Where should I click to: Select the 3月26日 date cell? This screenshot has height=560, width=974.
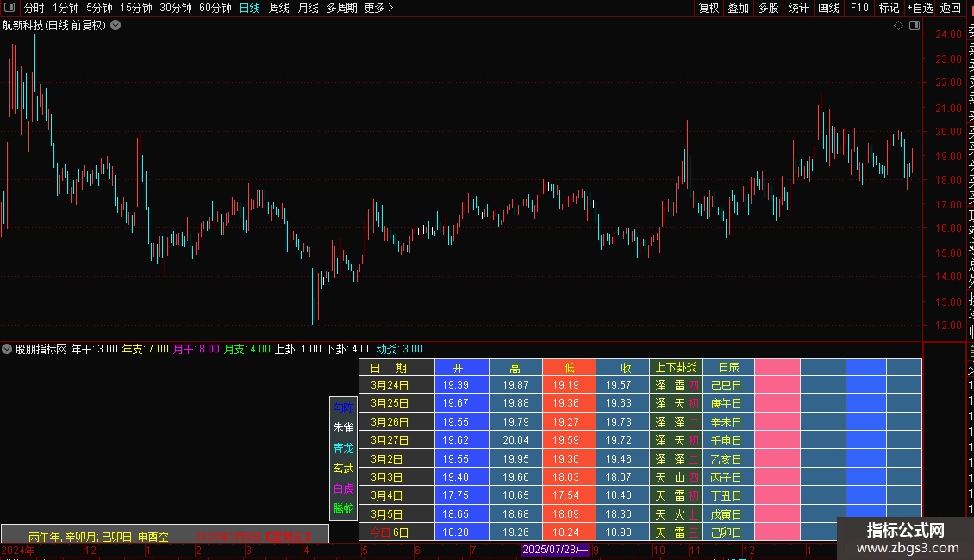pyautogui.click(x=397, y=422)
